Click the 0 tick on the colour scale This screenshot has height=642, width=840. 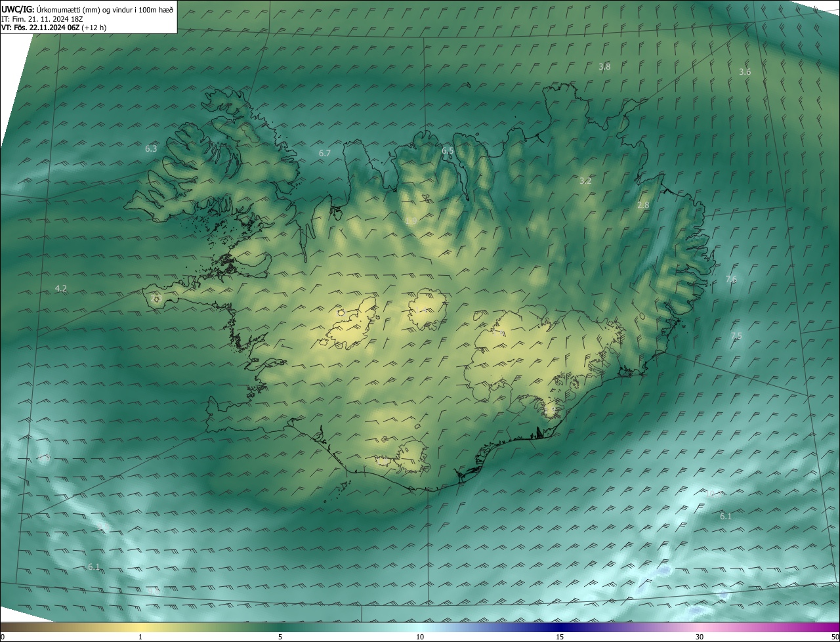point(2,637)
